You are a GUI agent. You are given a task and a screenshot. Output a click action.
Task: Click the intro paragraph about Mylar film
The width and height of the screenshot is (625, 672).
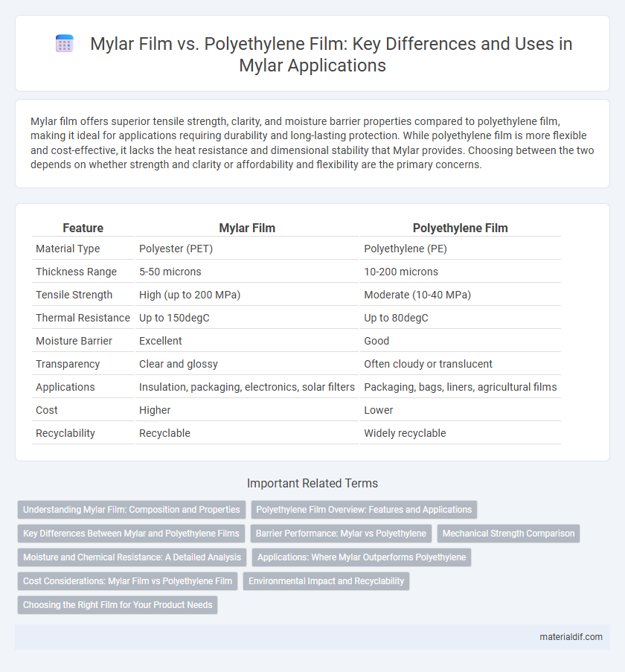[x=312, y=143]
